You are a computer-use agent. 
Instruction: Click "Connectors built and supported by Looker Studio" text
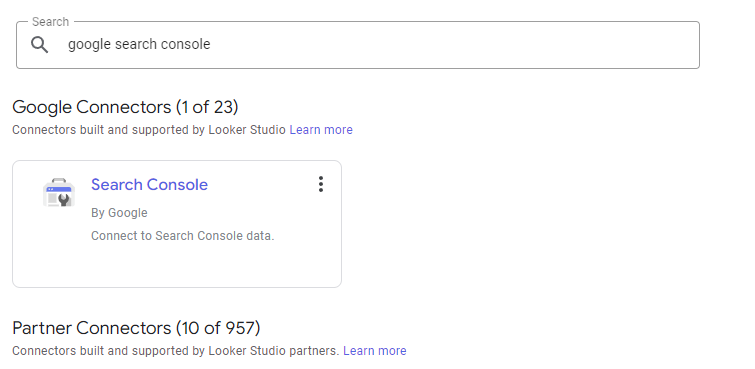tap(149, 130)
